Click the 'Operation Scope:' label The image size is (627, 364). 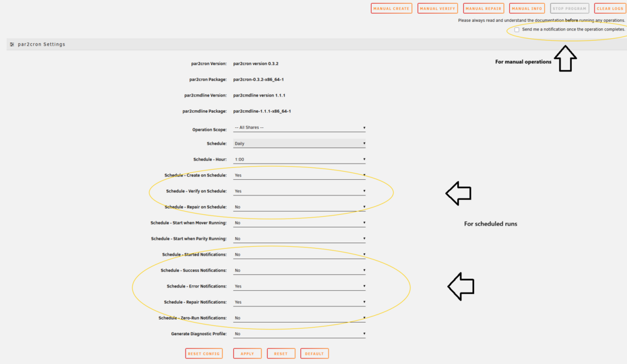[209, 130]
